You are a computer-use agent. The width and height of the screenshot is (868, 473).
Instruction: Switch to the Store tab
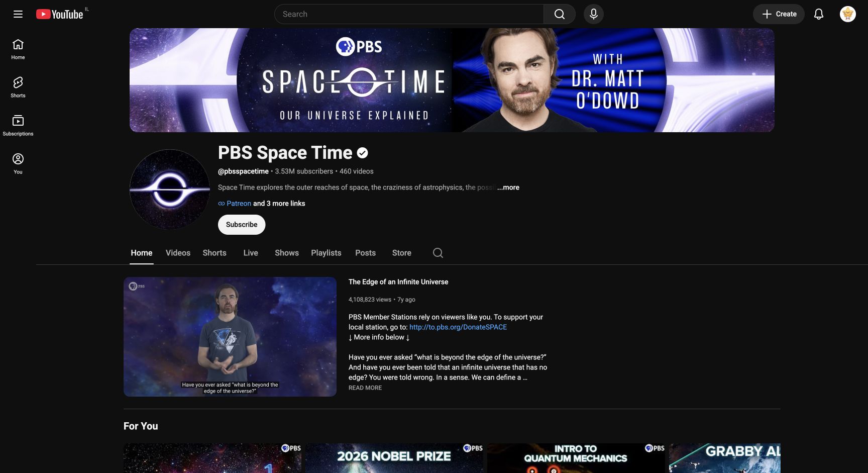pyautogui.click(x=402, y=253)
